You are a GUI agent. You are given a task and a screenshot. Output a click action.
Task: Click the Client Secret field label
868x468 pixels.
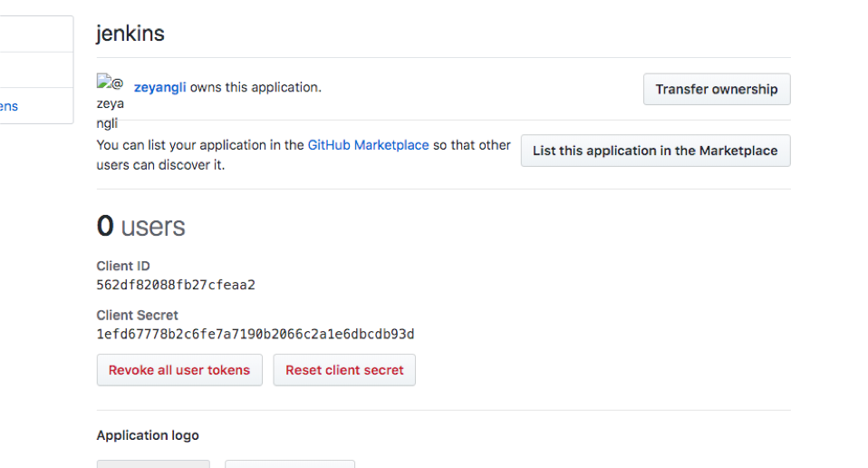(x=137, y=315)
